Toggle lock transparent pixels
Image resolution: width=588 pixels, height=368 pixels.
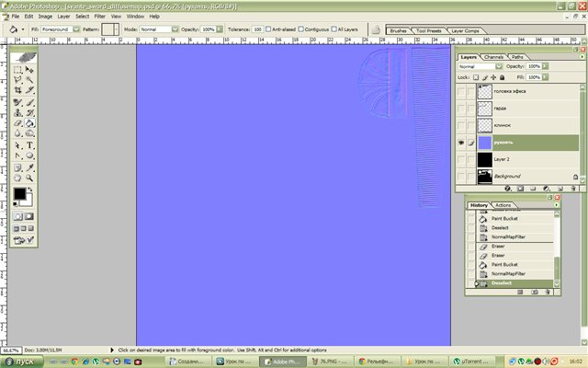click(476, 77)
